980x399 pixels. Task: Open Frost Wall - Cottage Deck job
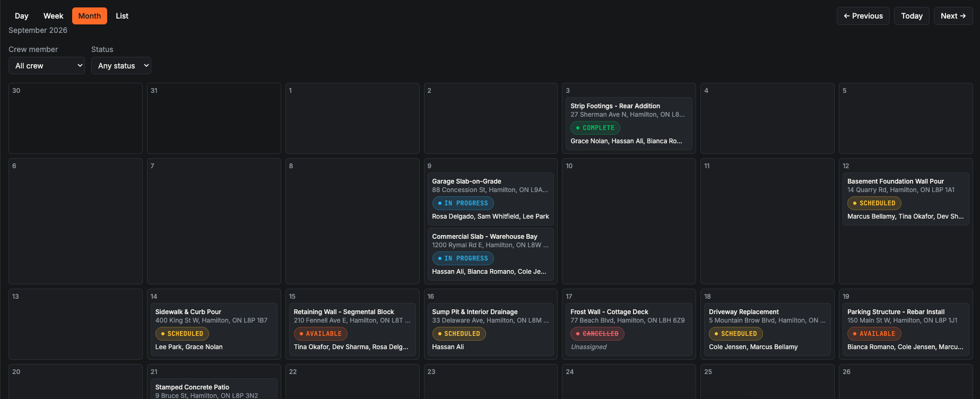point(629,329)
